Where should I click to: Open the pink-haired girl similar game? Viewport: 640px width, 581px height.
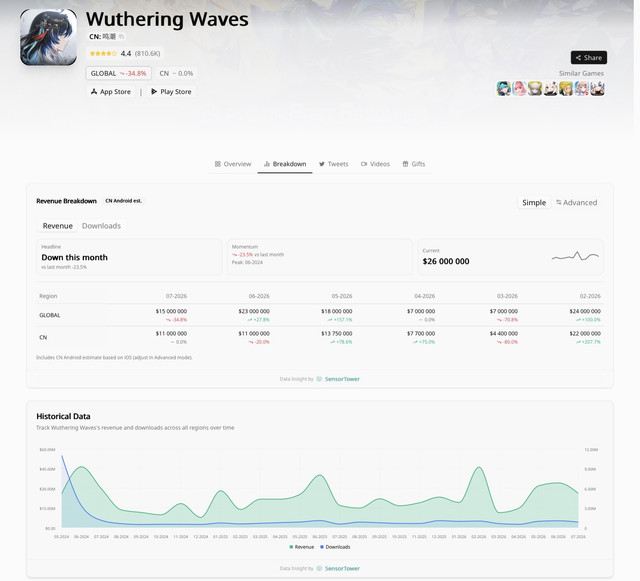[519, 88]
